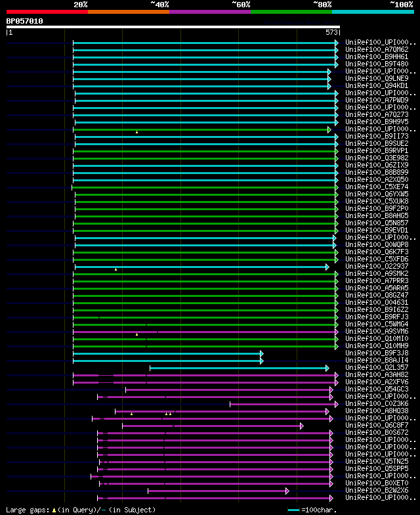
Task: Click the UniRef100_Q6YXW5 hit name
Action: click(x=377, y=194)
